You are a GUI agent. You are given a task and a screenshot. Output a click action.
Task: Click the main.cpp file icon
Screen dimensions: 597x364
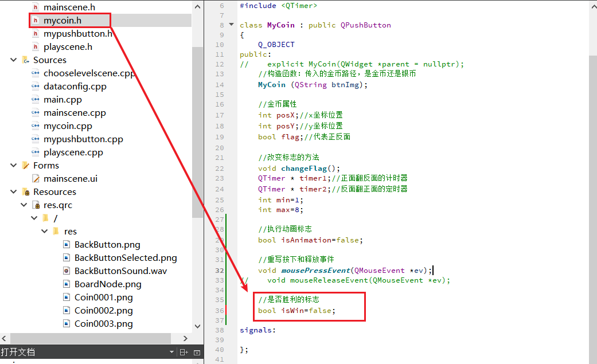[36, 99]
